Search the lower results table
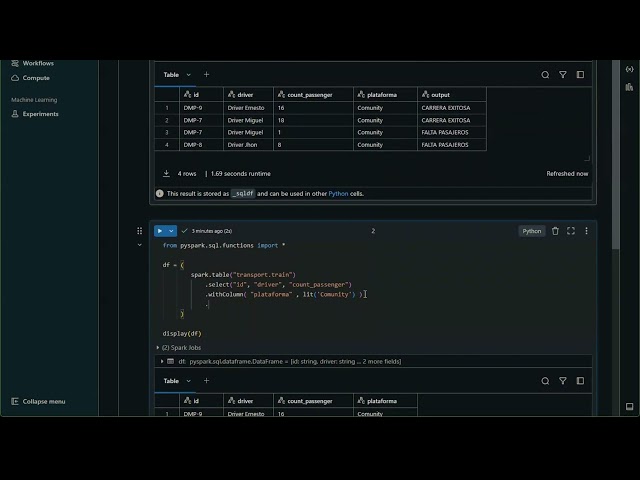The image size is (640, 480). [x=545, y=381]
